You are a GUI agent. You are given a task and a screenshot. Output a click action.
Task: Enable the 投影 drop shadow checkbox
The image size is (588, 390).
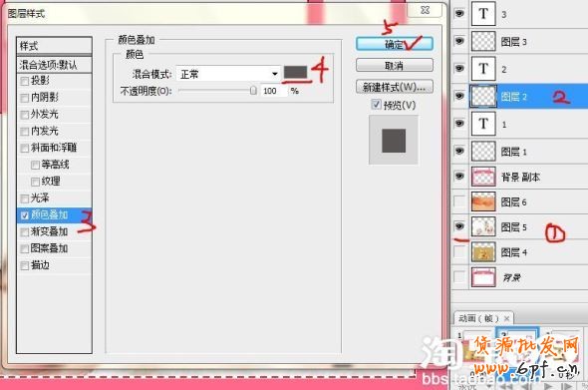coord(25,81)
